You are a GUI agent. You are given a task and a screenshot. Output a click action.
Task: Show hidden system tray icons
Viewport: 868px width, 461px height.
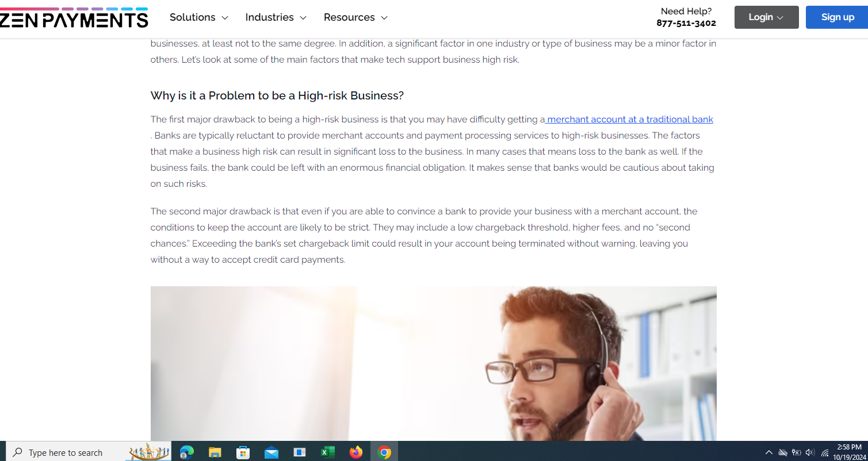(768, 452)
